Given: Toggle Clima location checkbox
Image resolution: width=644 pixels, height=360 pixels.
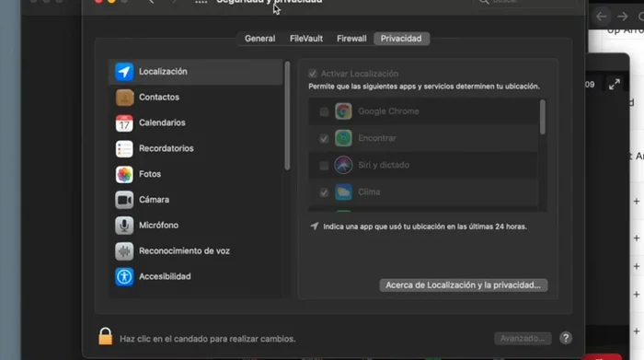Looking at the screenshot, I should [324, 192].
